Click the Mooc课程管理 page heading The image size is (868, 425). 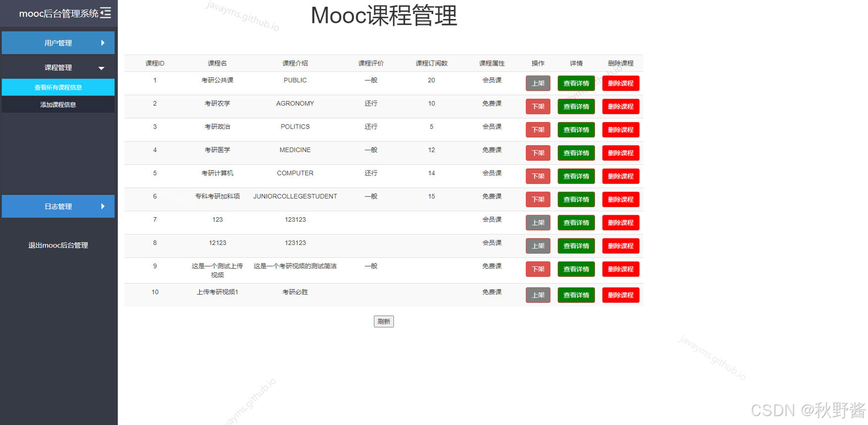[384, 15]
